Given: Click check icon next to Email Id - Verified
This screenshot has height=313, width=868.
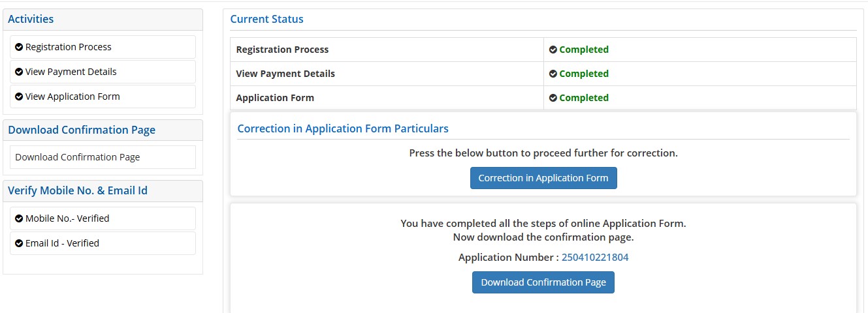Looking at the screenshot, I should (19, 243).
